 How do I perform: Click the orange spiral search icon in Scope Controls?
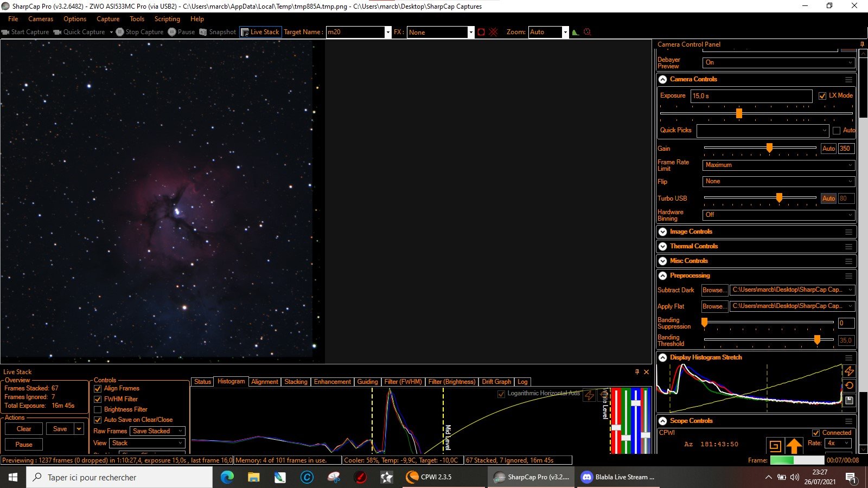pos(775,446)
